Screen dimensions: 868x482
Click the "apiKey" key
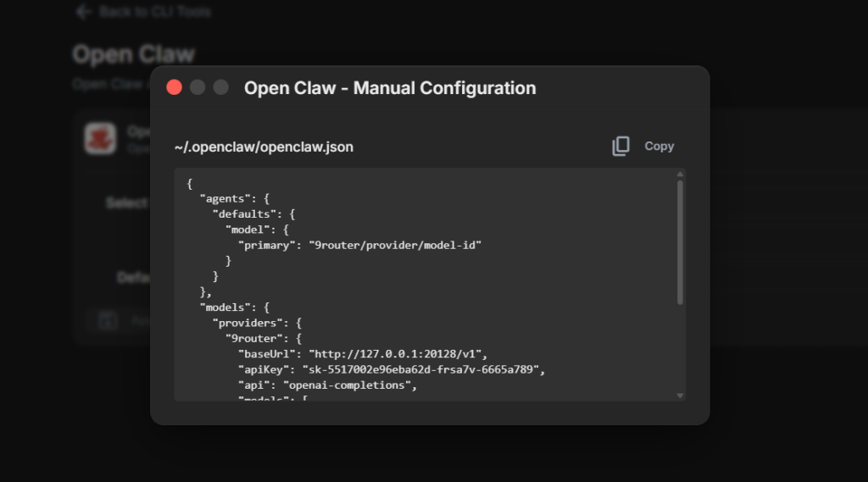click(266, 369)
